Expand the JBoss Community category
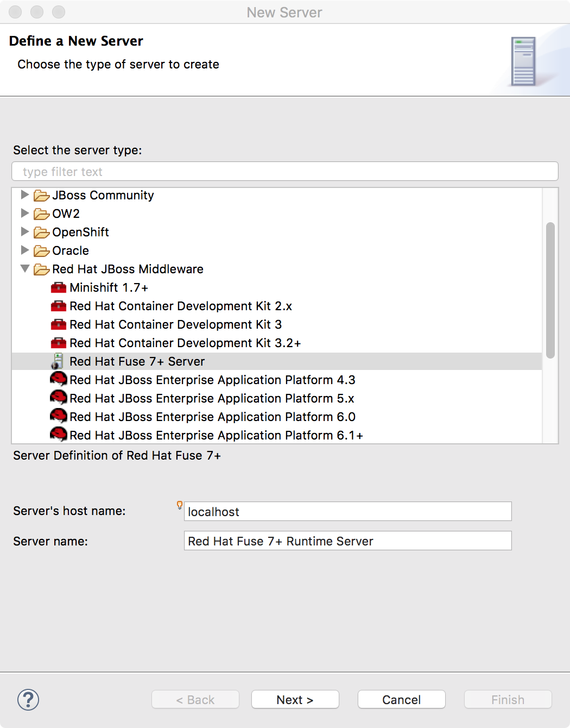The width and height of the screenshot is (570, 728). (24, 194)
